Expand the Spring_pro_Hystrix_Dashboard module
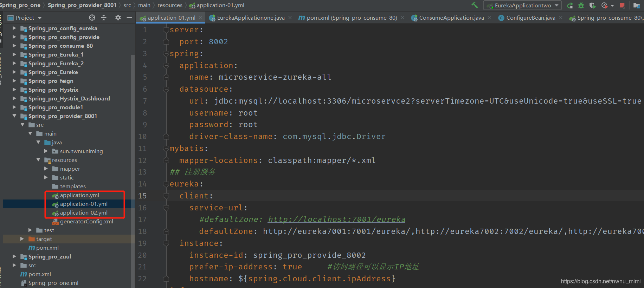This screenshot has width=644, height=288. click(x=14, y=98)
